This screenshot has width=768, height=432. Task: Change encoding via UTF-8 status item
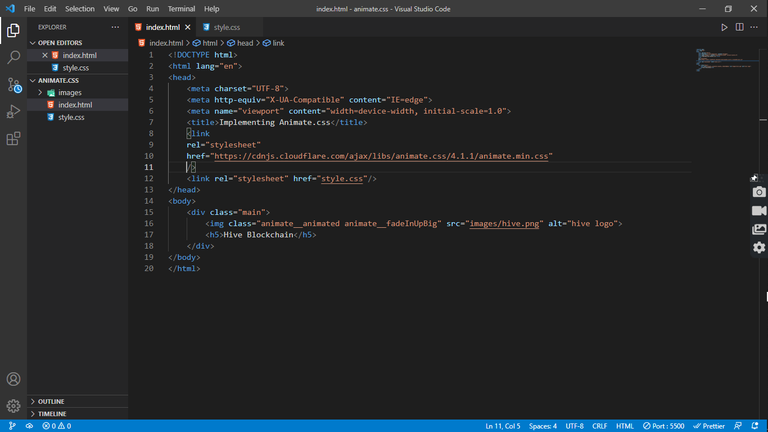point(575,426)
